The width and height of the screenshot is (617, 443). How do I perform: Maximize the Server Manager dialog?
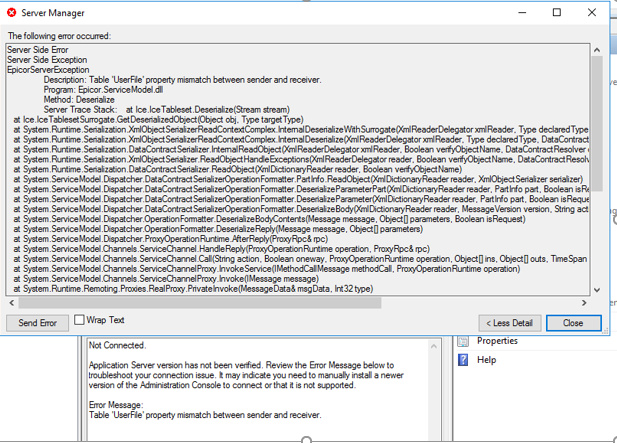pos(557,13)
